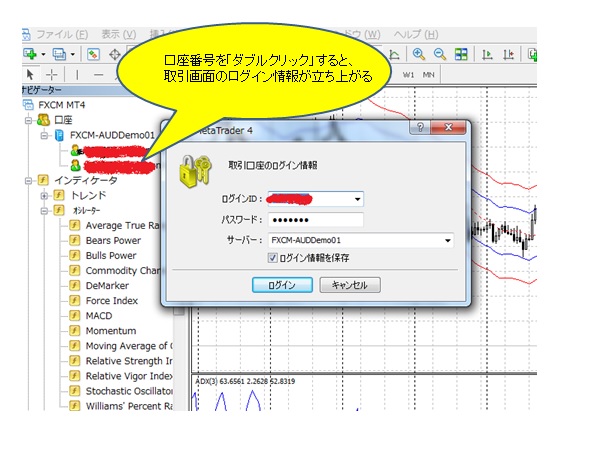Click the Zoom Out magnifier icon
The width and height of the screenshot is (599, 463).
(x=440, y=54)
